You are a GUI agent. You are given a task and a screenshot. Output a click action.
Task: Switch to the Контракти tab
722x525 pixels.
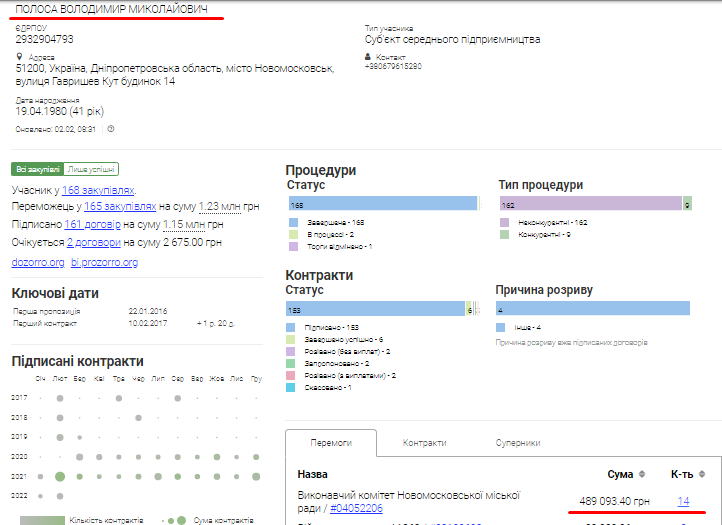[424, 442]
